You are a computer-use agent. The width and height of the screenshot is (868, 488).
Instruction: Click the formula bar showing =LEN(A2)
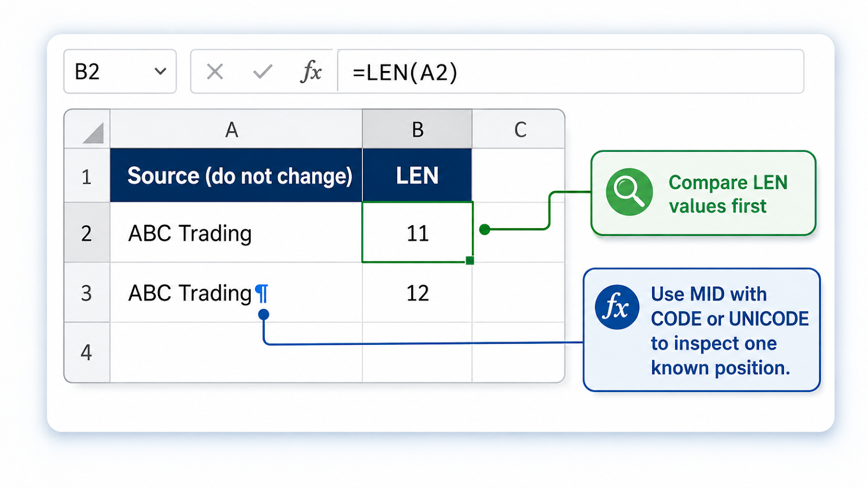click(x=570, y=72)
